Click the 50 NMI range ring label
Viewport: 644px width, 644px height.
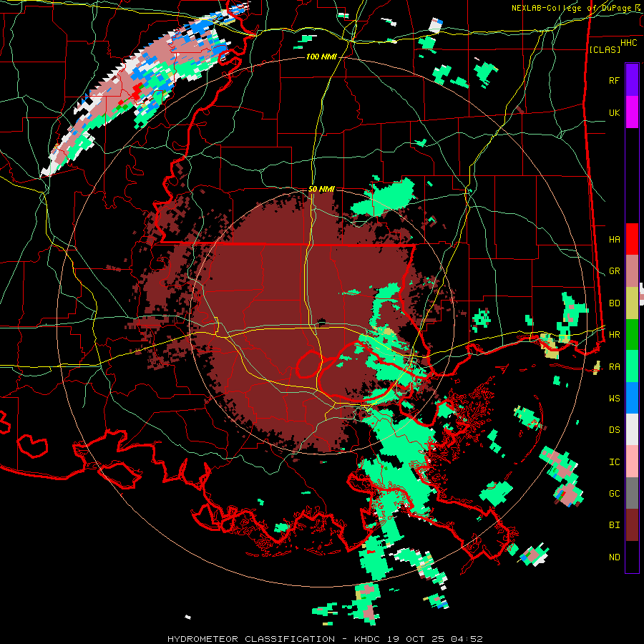(x=321, y=189)
